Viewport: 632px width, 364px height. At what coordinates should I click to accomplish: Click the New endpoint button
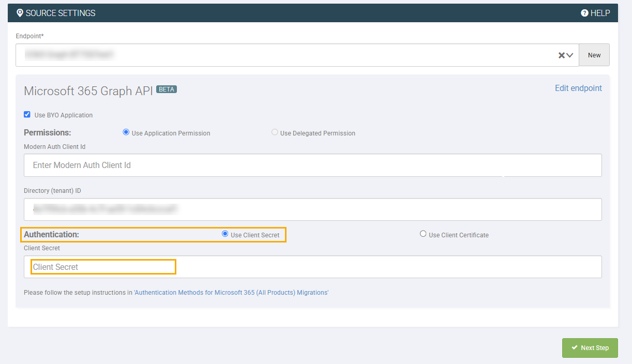click(x=594, y=55)
